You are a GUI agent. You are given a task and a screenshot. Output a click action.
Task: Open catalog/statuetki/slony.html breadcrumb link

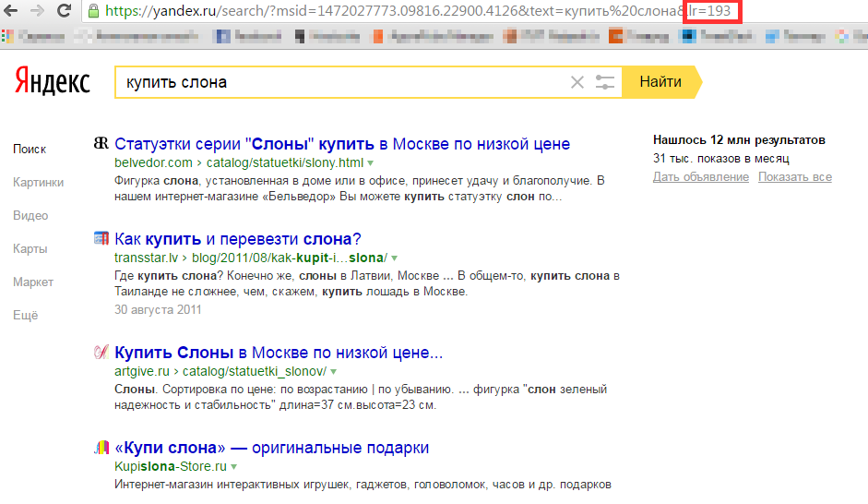click(285, 162)
